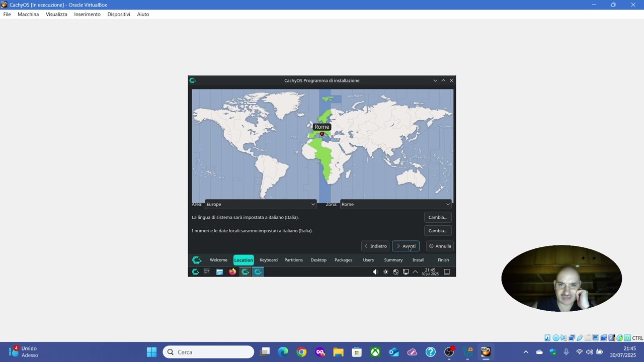Click the VirtualBox keyboard capture arrow icon

[627, 338]
